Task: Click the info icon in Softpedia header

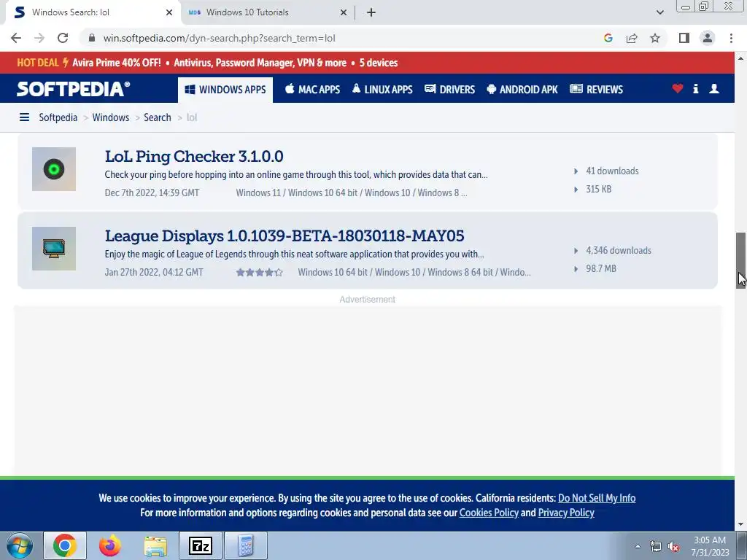Action: click(x=695, y=88)
